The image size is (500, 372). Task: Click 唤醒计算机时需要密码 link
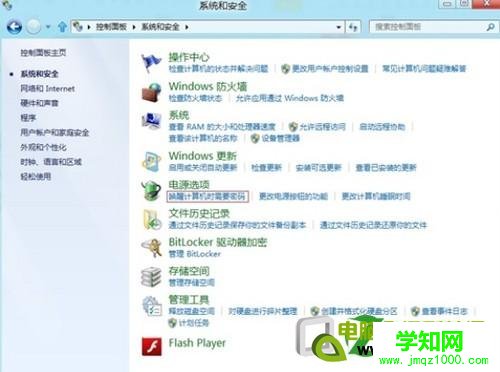click(207, 196)
